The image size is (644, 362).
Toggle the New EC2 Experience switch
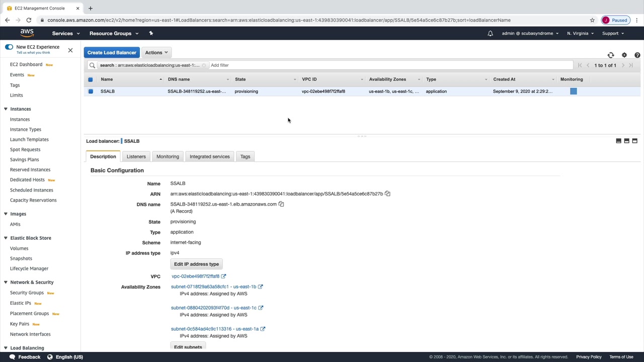9,47
